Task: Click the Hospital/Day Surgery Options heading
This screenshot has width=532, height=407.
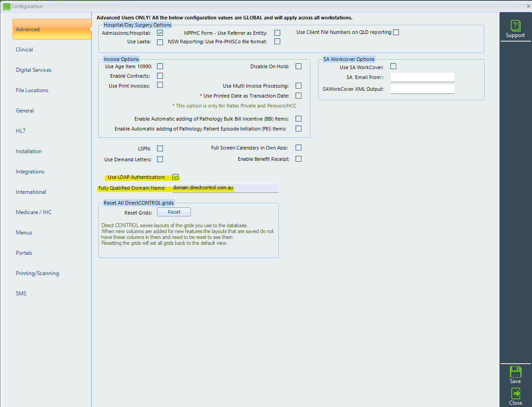Action: coord(138,25)
